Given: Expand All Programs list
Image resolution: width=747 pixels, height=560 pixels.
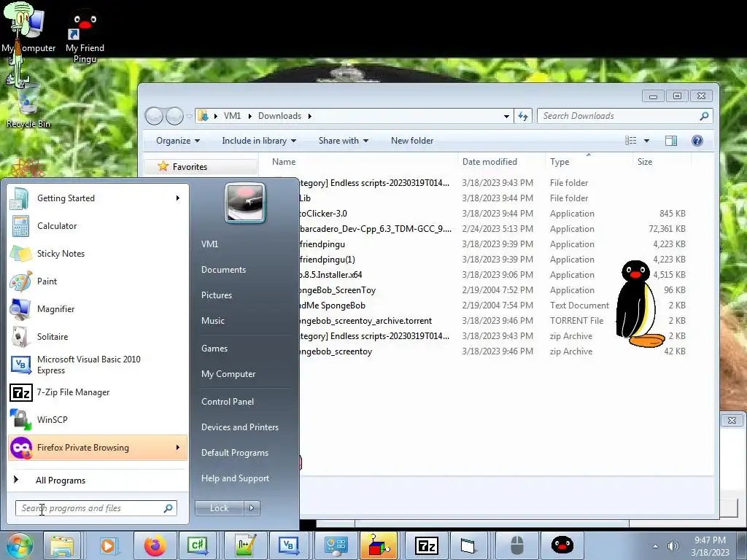Looking at the screenshot, I should coord(61,480).
